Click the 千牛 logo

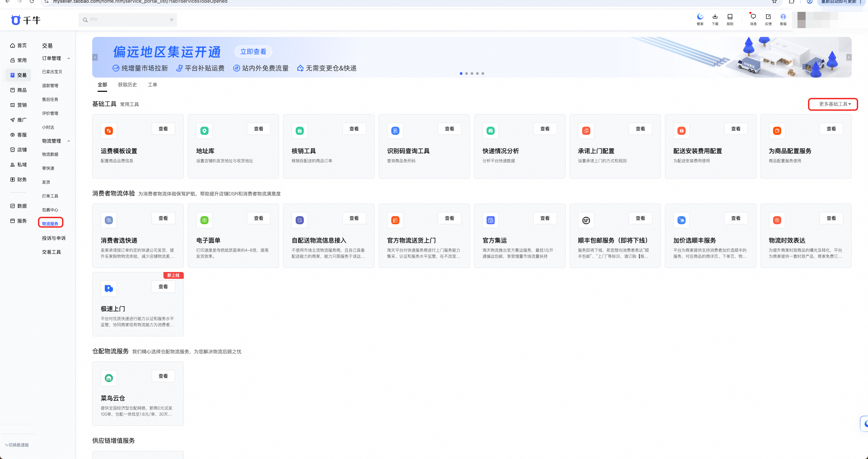point(25,20)
